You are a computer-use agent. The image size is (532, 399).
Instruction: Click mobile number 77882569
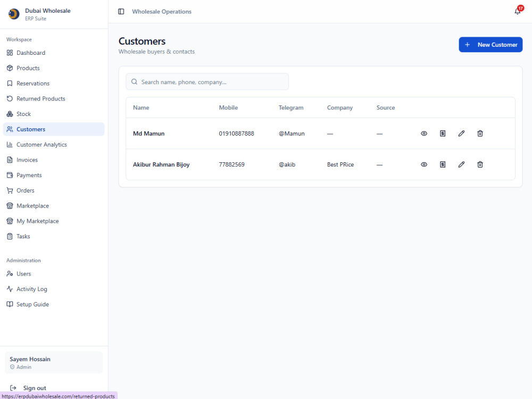point(232,164)
